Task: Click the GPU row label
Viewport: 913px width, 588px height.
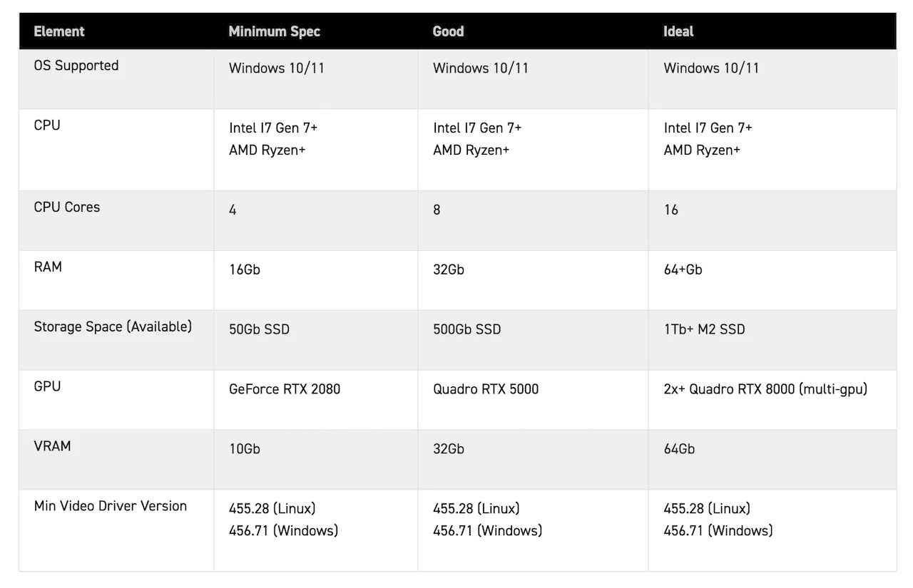Action: [x=47, y=387]
